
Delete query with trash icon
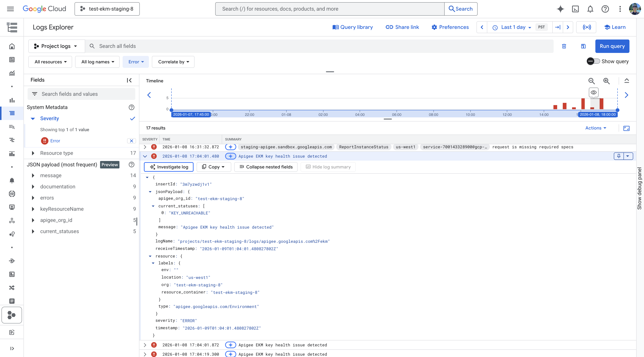(564, 46)
